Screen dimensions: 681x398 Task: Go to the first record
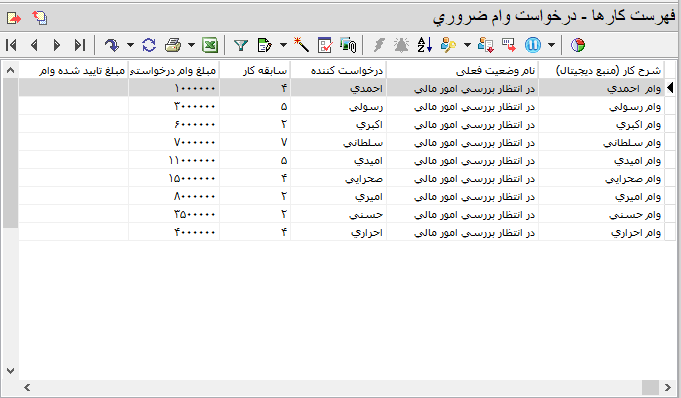click(x=12, y=45)
